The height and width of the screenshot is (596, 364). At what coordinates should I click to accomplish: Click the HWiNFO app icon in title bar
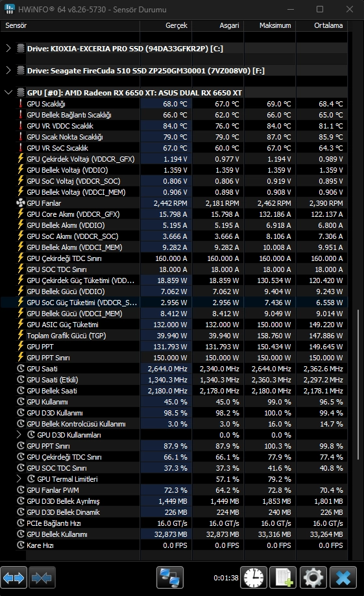click(9, 9)
